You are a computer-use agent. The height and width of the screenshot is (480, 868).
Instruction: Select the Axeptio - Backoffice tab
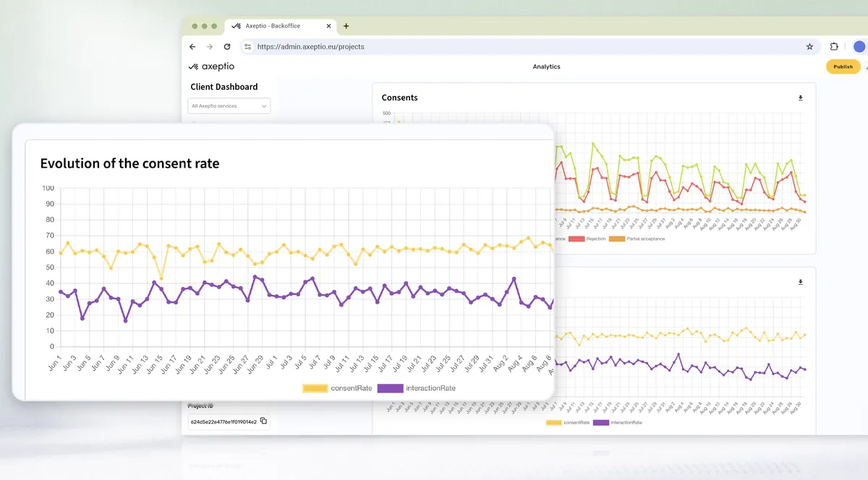(281, 26)
